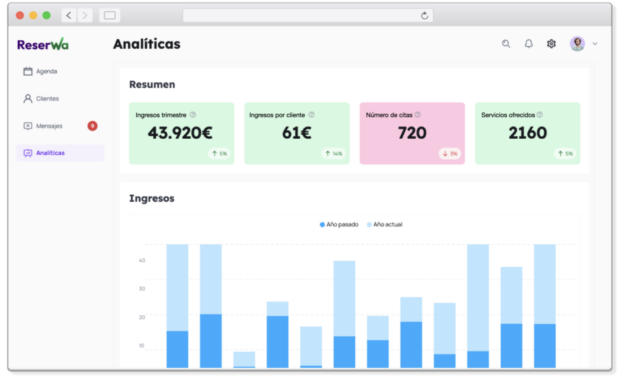Click the 61€ value
Screen dimensions: 619x379
tap(296, 133)
